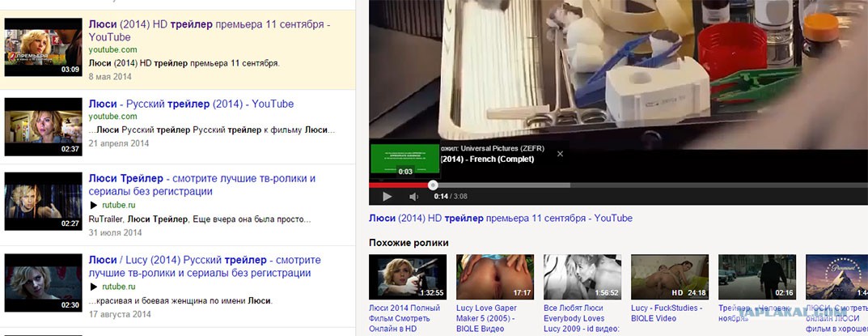Mute the video with the speaker icon
The width and height of the screenshot is (868, 336).
[x=413, y=196]
